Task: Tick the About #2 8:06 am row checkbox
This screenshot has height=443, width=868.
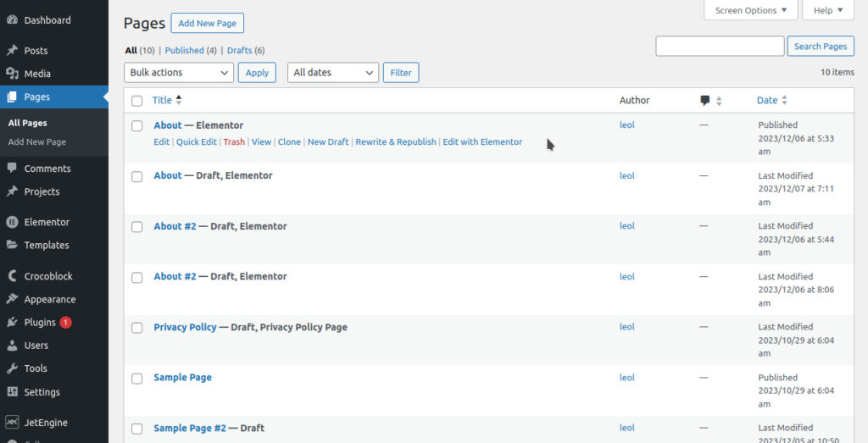Action: pyautogui.click(x=136, y=277)
